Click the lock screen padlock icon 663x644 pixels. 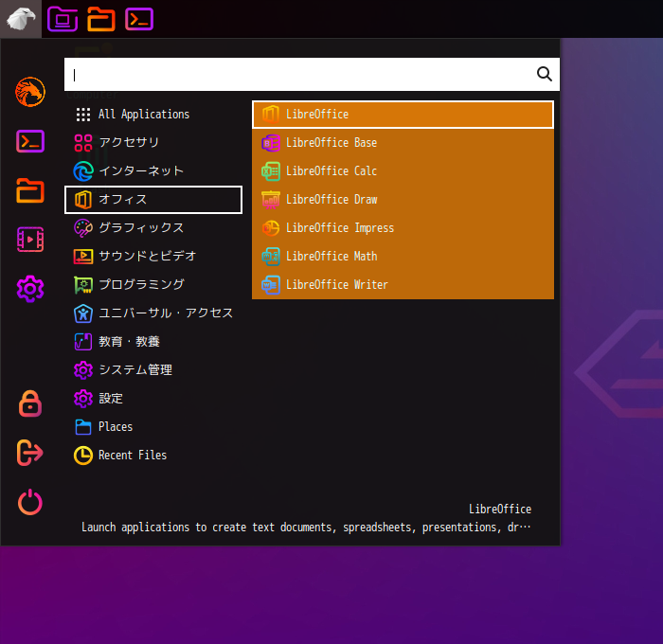[x=30, y=403]
